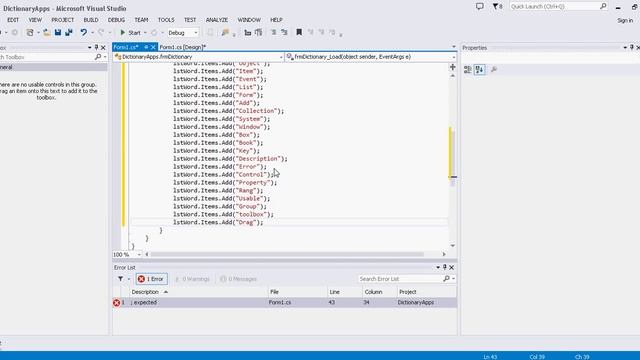
Task: Click the Search Error List input field
Action: coord(400,279)
